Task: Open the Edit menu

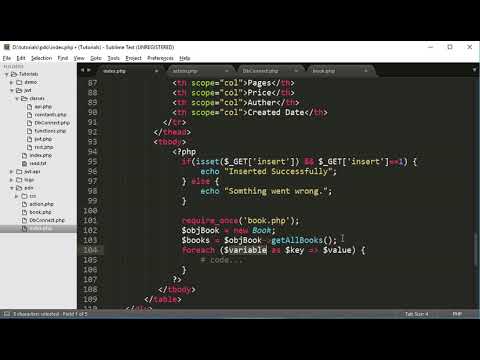Action: click(21, 58)
